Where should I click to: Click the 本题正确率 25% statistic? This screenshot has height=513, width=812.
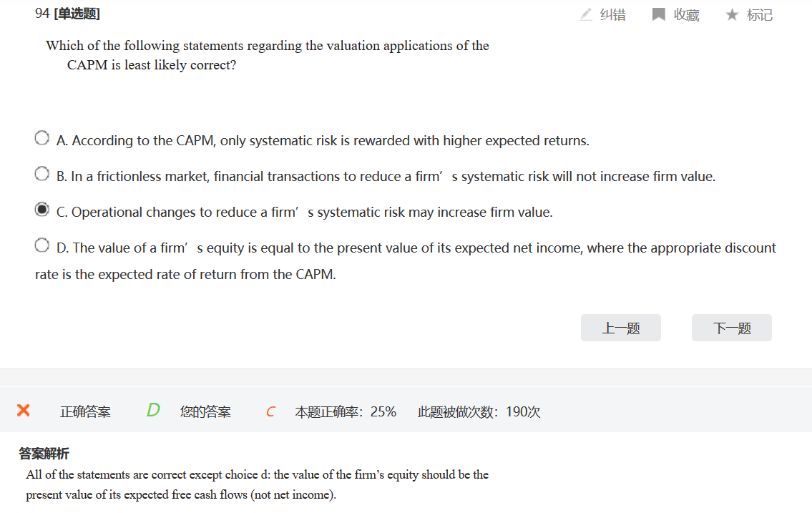[346, 411]
